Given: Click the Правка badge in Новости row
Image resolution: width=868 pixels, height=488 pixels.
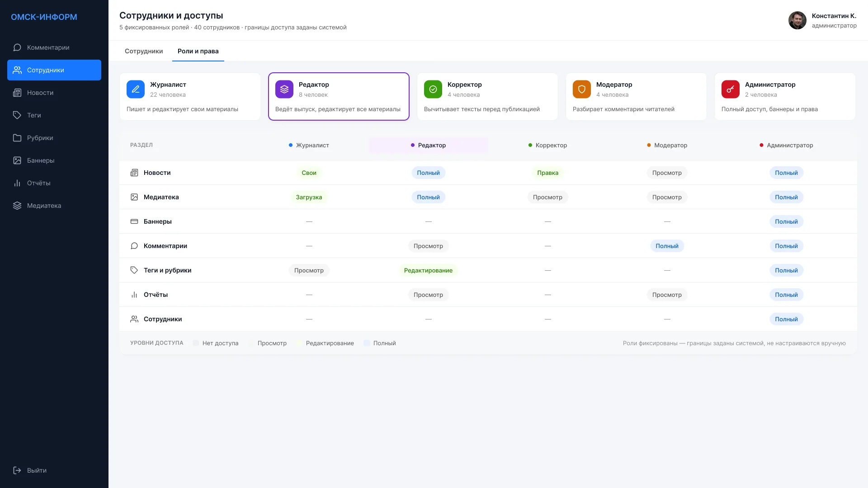Looking at the screenshot, I should click(x=547, y=173).
